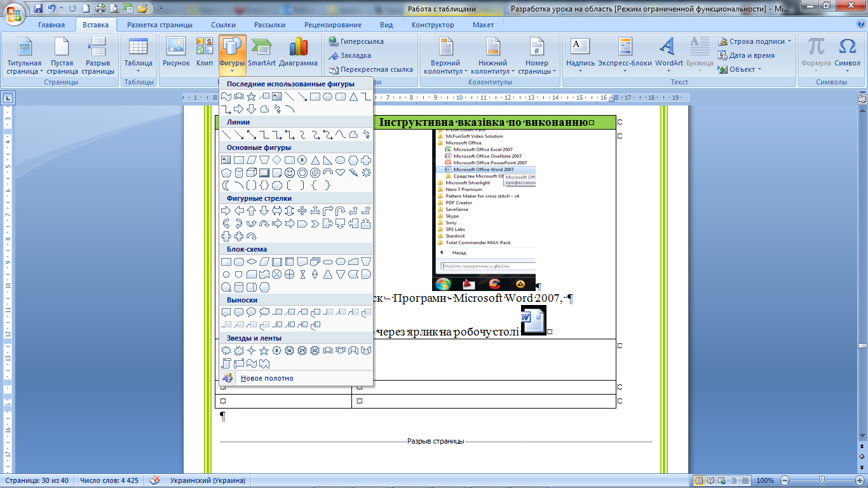
Task: Pick the smiley face shape
Action: 290,173
